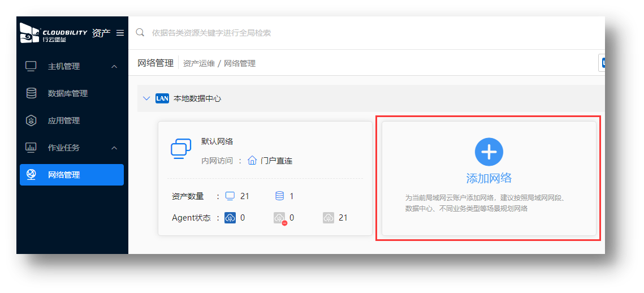Click the 添加网络 description text
Image resolution: width=644 pixels, height=293 pixels.
pos(485,203)
